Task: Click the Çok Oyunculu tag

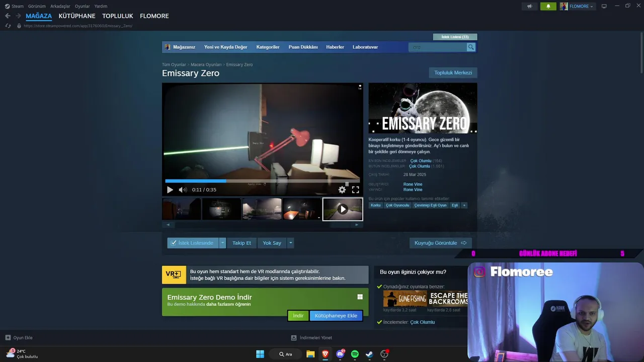Action: click(x=397, y=205)
